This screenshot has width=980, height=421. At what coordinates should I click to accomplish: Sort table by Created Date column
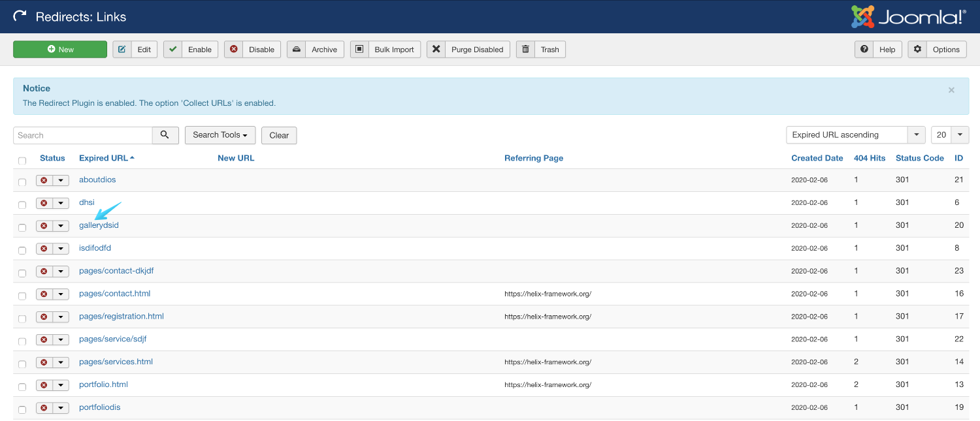(x=817, y=158)
